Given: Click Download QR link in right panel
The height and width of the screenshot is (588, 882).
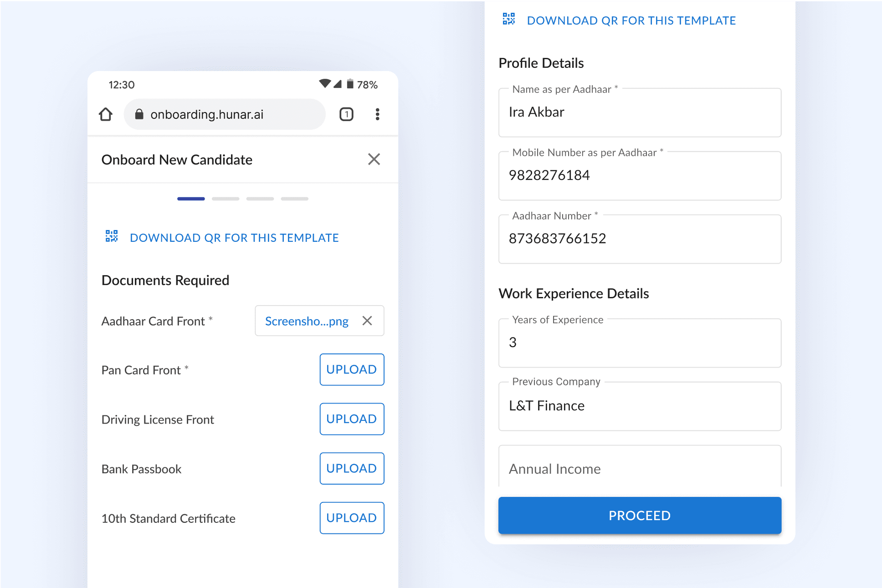Looking at the screenshot, I should pos(631,20).
